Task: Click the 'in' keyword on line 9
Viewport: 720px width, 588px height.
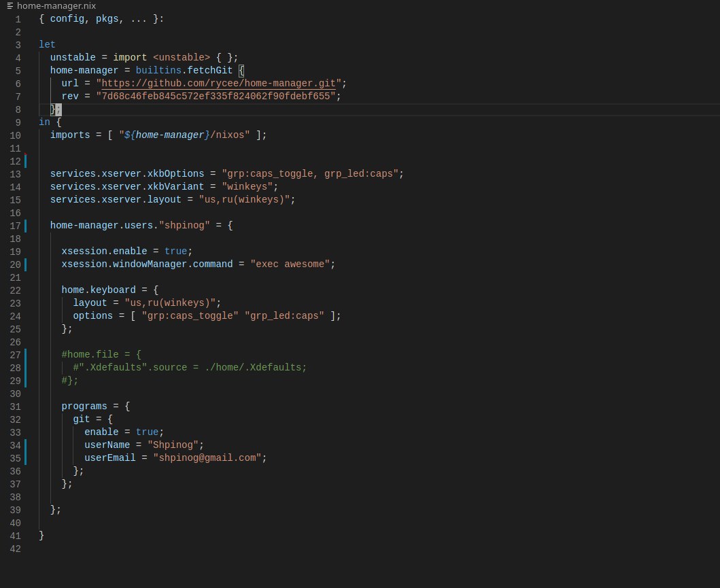Action: coord(44,122)
